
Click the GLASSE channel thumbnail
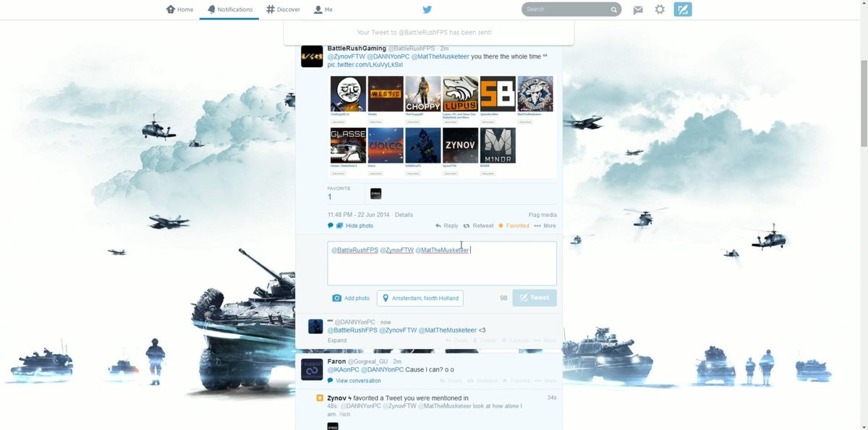coord(348,146)
